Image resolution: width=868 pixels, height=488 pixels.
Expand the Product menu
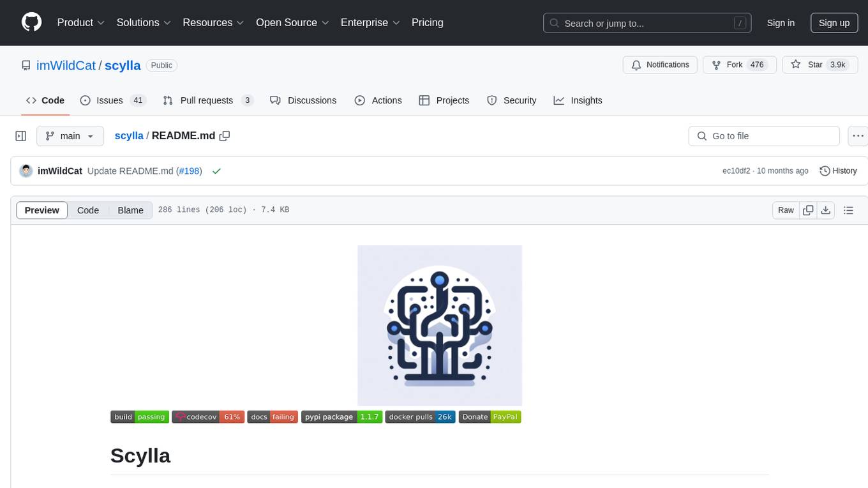(81, 22)
